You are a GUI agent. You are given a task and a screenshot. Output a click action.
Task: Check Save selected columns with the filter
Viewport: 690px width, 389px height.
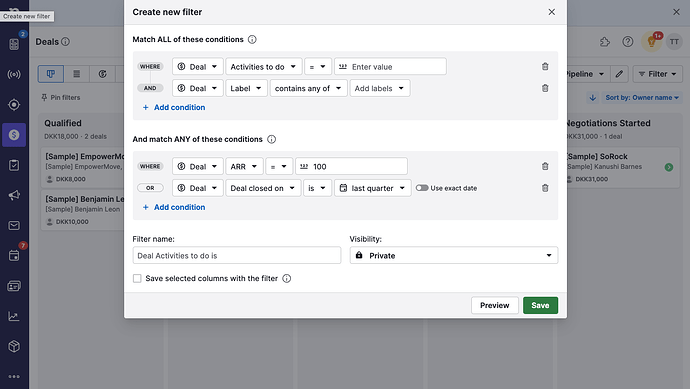tap(137, 278)
